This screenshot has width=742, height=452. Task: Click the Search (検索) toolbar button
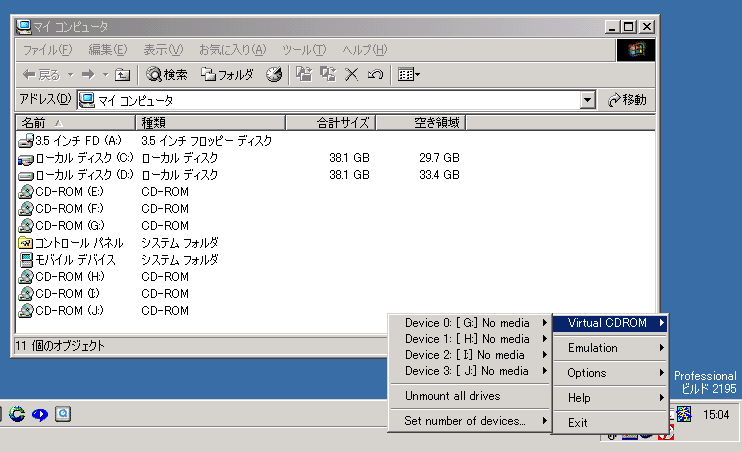(x=167, y=74)
